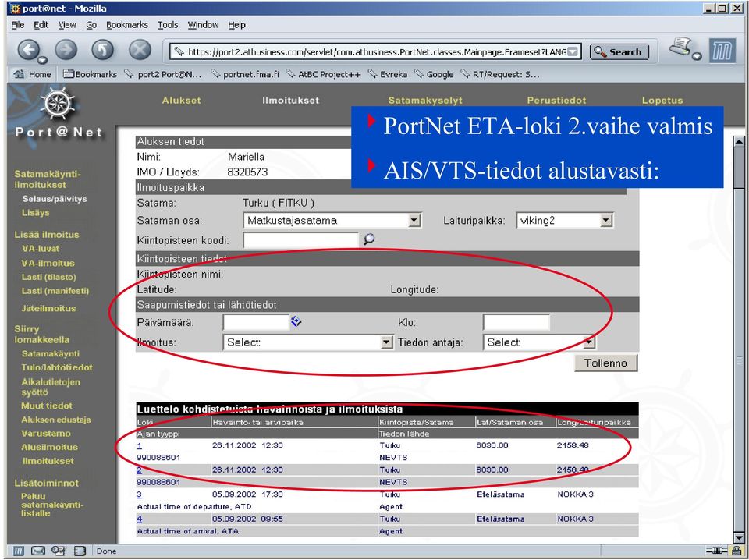Open the portnet.fma.fi bookmark
Viewport: 749px width, 560px height.
click(245, 74)
